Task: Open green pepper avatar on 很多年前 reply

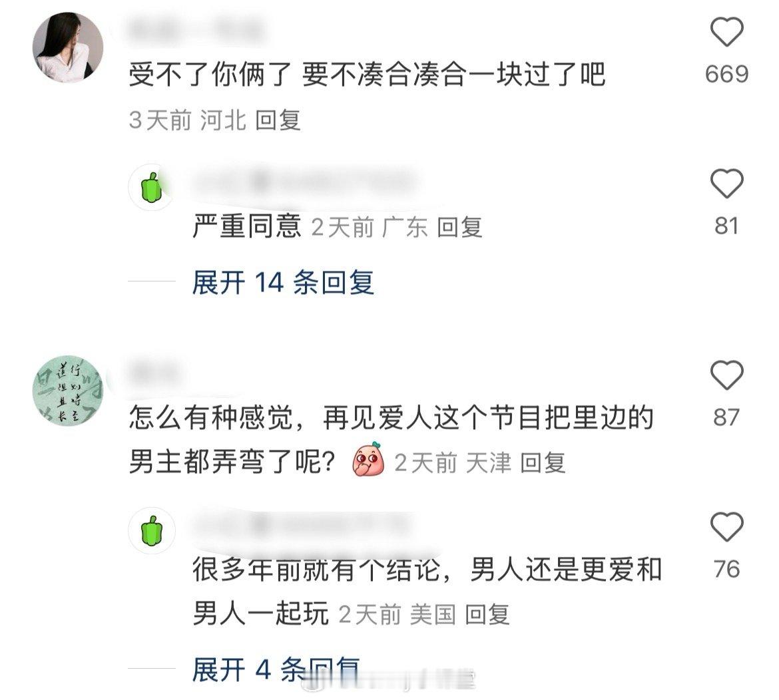Action: point(152,530)
